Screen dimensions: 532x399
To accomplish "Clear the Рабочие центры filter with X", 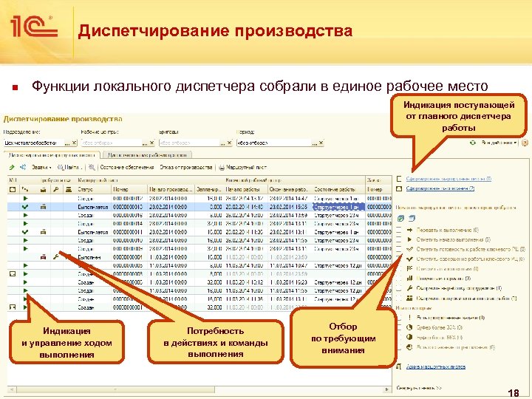I will click(151, 143).
